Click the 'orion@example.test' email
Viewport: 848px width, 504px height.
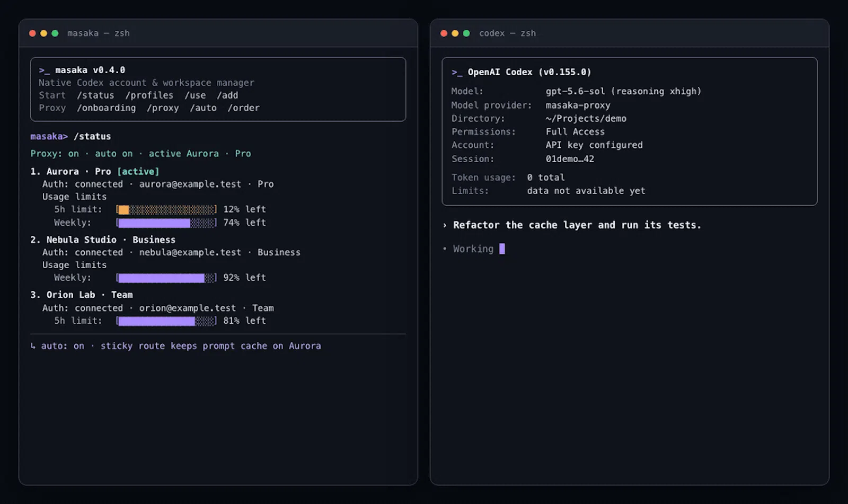(187, 308)
